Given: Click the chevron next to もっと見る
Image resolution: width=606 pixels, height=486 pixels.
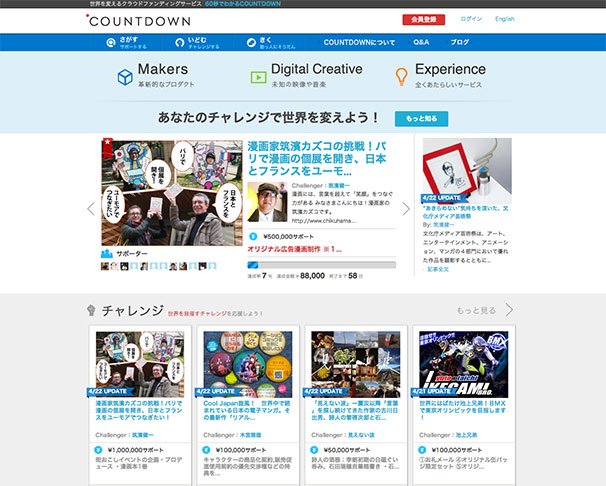Looking at the screenshot, I should point(509,310).
